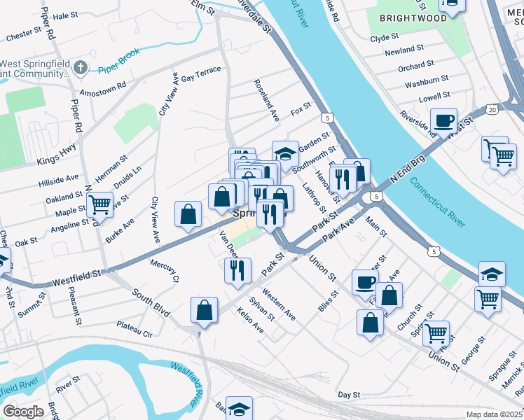Click the Route 20 highway shield

click(492, 110)
